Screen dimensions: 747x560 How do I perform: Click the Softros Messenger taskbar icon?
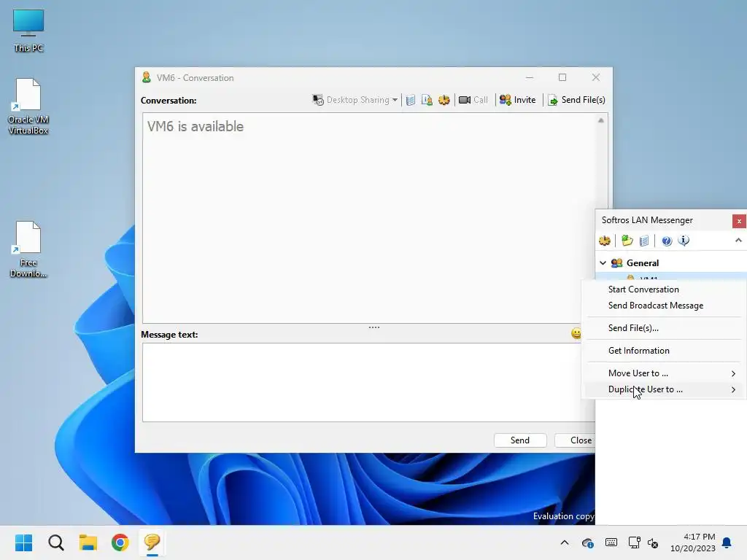152,542
